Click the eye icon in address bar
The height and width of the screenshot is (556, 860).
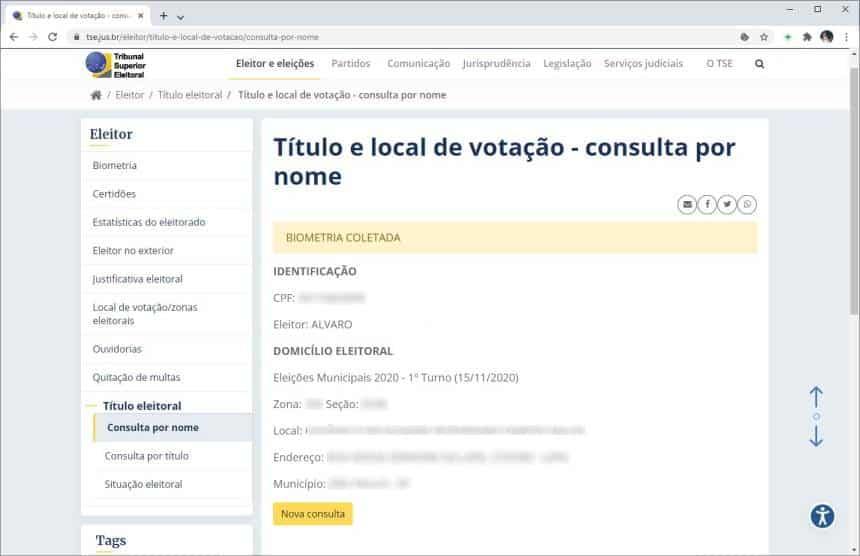(x=744, y=37)
